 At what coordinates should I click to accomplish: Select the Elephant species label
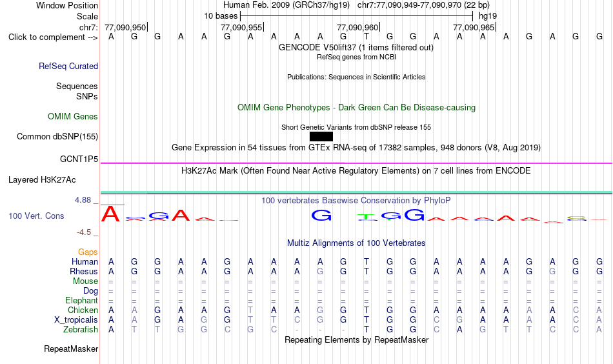pos(81,300)
